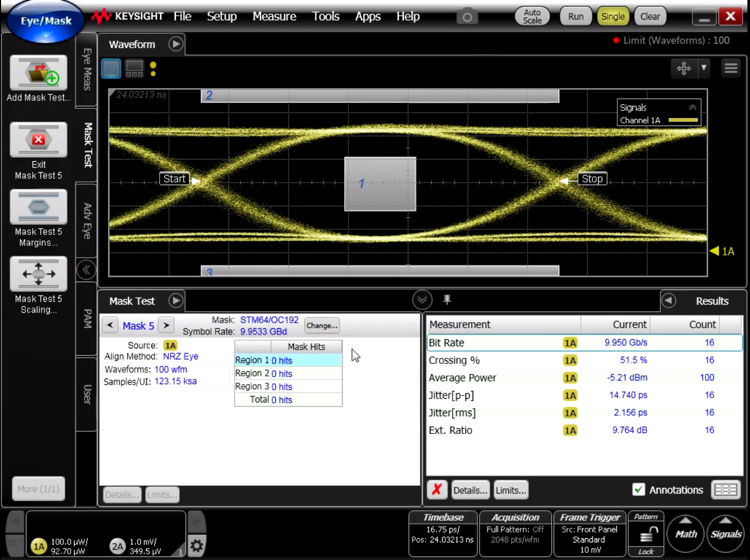
Task: Click the Channel 1A color indicator
Action: coord(682,120)
